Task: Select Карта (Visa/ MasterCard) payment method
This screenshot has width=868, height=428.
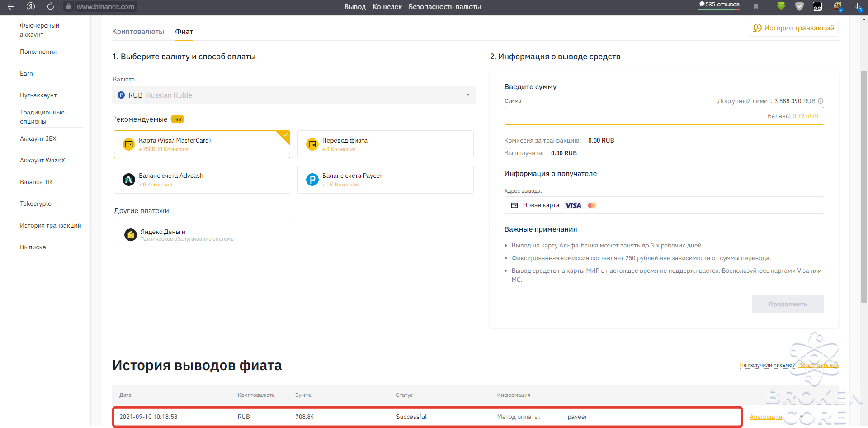Action: pos(202,144)
